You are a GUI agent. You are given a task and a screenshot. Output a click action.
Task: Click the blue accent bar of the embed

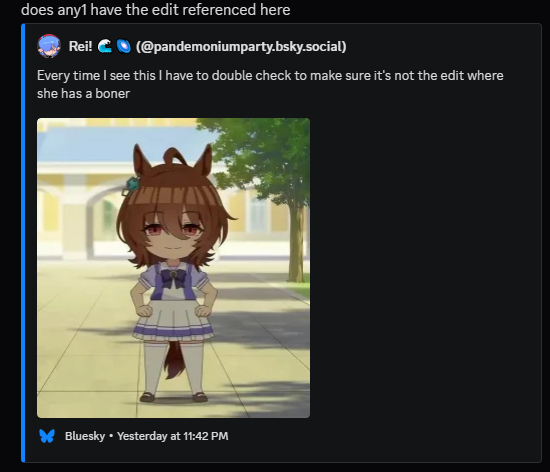[x=23, y=243]
